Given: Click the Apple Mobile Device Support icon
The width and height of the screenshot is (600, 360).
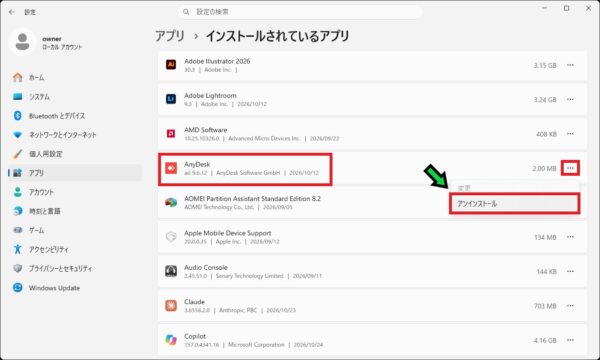Looking at the screenshot, I should [171, 237].
